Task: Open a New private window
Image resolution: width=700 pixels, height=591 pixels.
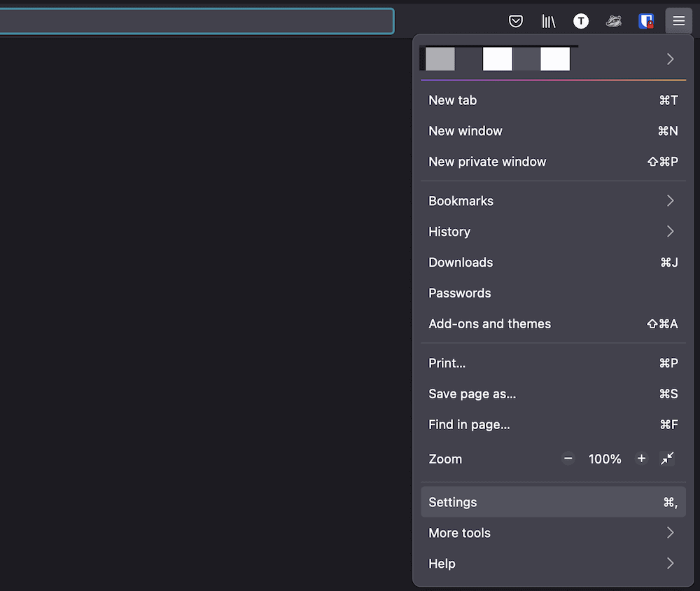Action: (x=487, y=162)
